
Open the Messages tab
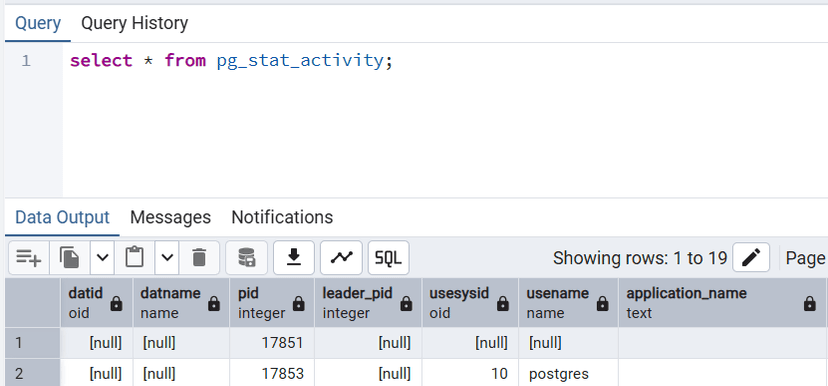(171, 217)
